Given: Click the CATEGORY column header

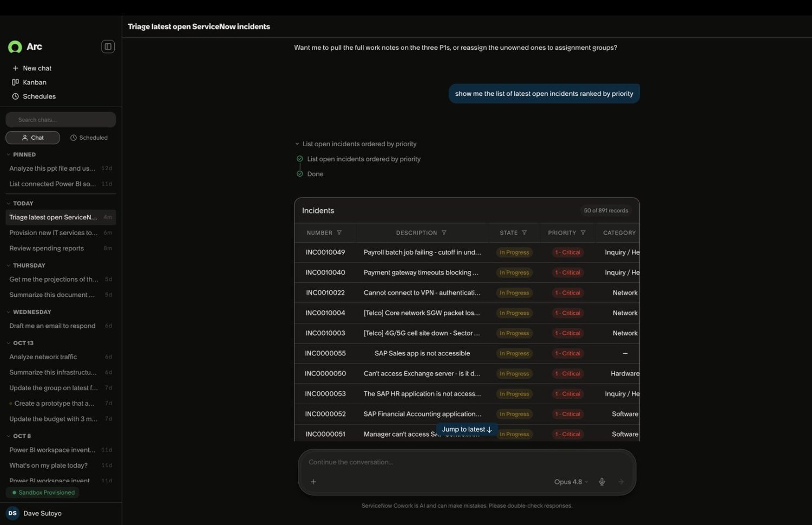Looking at the screenshot, I should (619, 233).
